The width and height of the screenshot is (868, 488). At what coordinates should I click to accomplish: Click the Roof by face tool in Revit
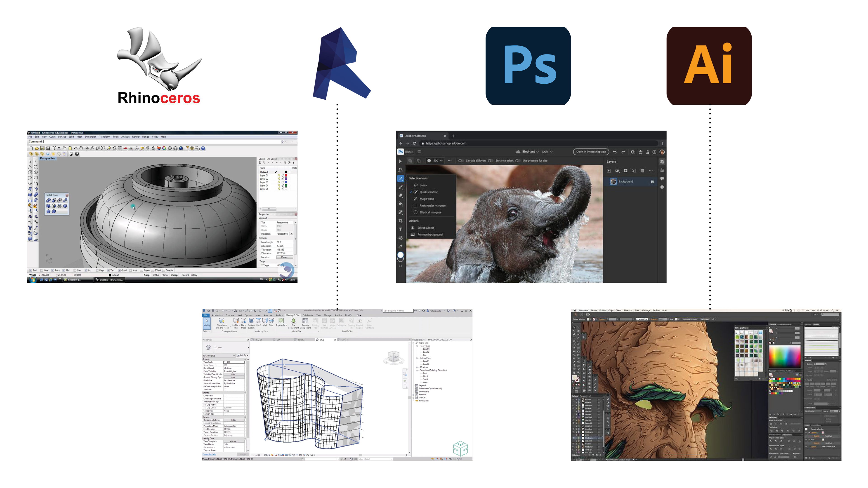pyautogui.click(x=258, y=322)
